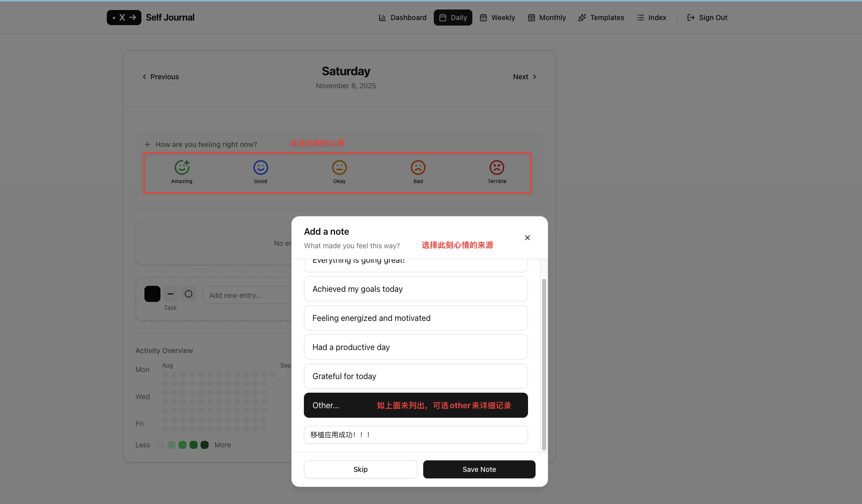Click the darkest green legend swatch
The width and height of the screenshot is (862, 504).
[205, 445]
